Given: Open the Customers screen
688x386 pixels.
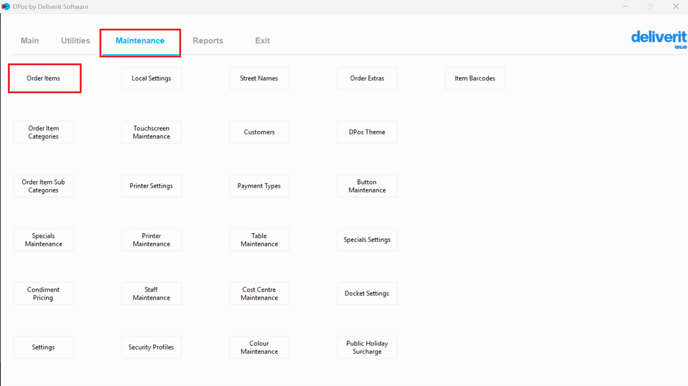Looking at the screenshot, I should coord(259,132).
